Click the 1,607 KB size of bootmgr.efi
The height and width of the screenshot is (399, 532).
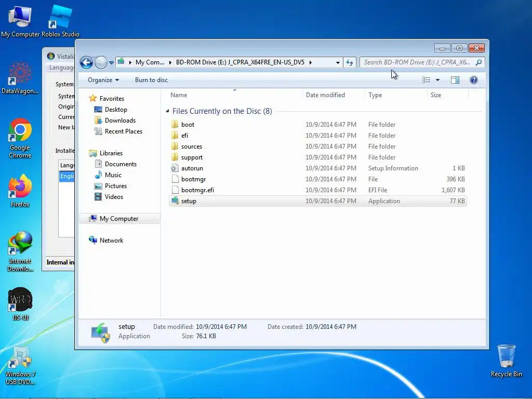(x=453, y=190)
